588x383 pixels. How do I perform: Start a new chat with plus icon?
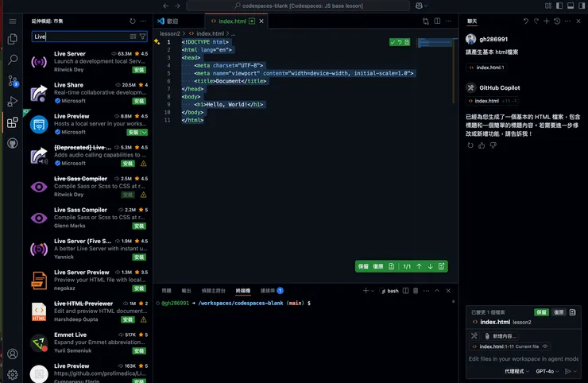[547, 21]
